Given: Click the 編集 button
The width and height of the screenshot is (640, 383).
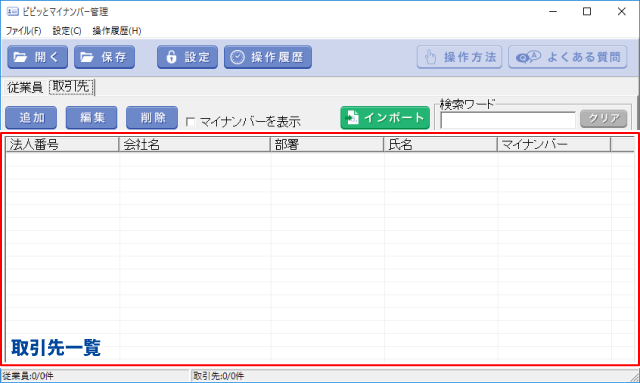Looking at the screenshot, I should click(x=92, y=118).
